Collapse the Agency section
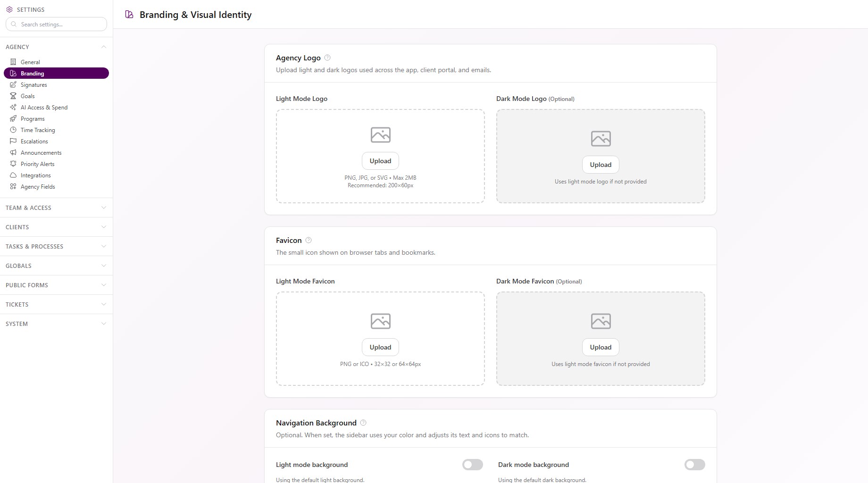The image size is (868, 483). point(56,47)
